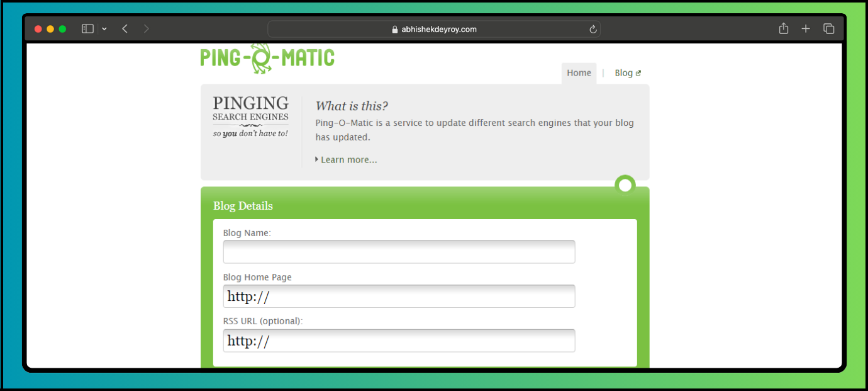Screen dimensions: 868x391
Task: Reload the page with the refresh icon
Action: tap(593, 29)
